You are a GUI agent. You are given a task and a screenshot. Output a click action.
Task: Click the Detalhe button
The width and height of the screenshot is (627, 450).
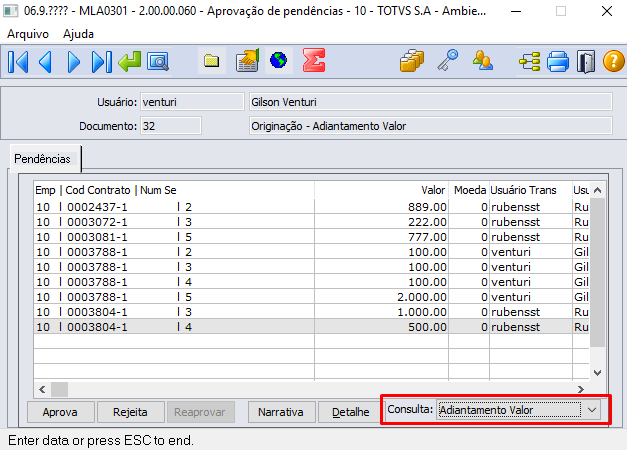pos(351,412)
